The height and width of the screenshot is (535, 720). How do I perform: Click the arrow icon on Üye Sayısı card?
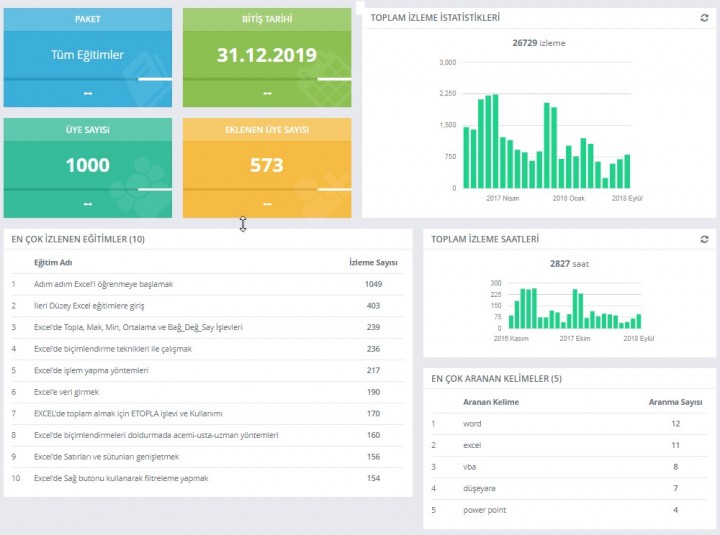tap(87, 204)
